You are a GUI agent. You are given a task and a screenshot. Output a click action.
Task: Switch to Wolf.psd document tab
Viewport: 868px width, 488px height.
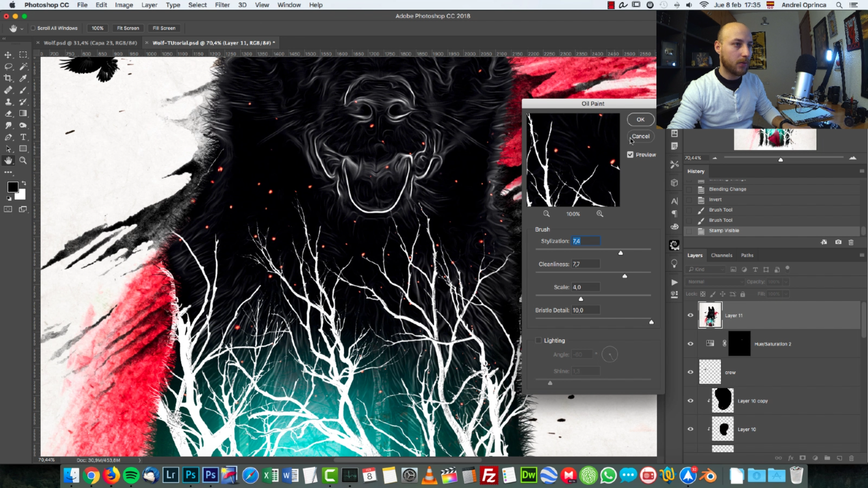coord(90,43)
